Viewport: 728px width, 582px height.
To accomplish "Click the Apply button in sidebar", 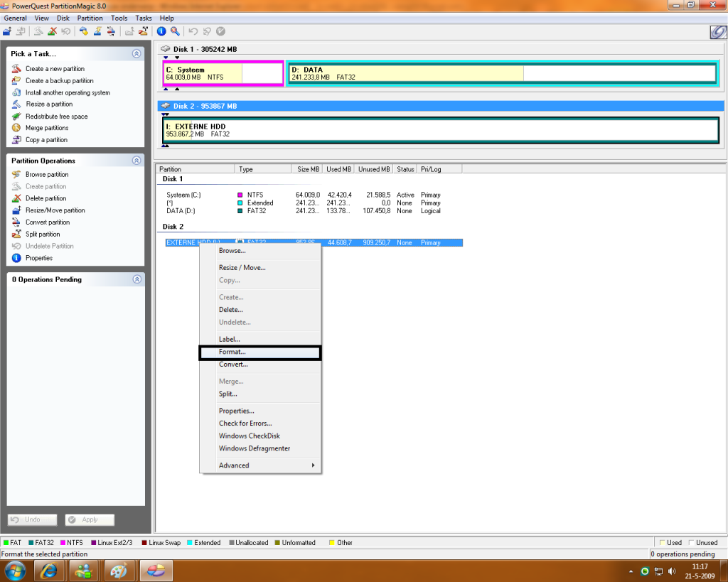I will coord(90,519).
